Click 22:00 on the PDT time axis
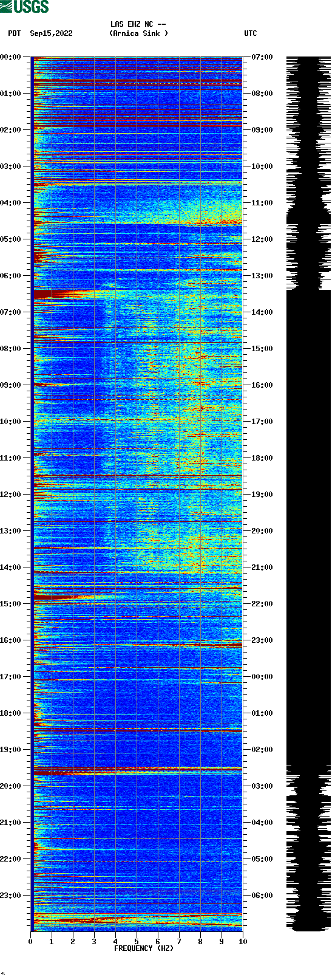Viewport: 335px width, 980px height. coord(11,859)
